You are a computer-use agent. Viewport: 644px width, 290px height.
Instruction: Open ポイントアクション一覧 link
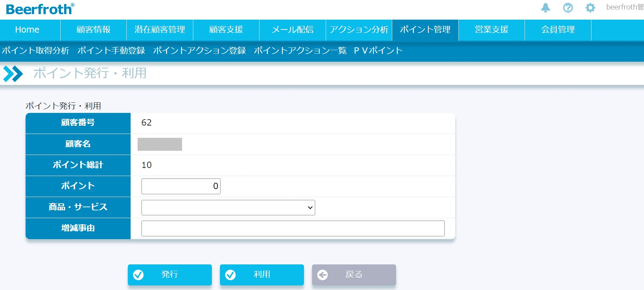point(300,50)
